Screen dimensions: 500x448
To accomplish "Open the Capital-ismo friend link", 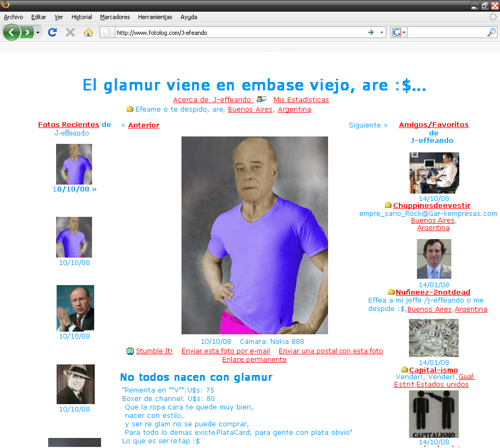I will (434, 370).
